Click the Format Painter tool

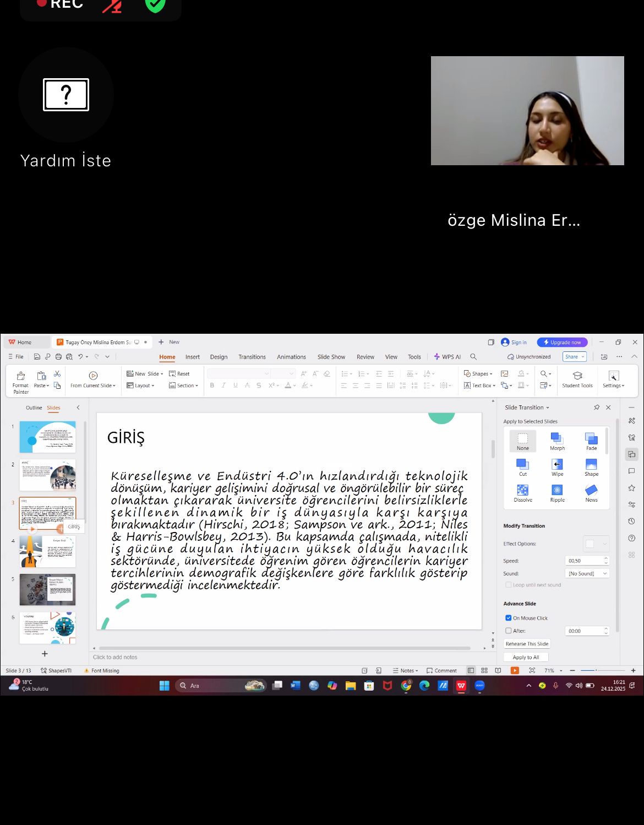tap(21, 381)
